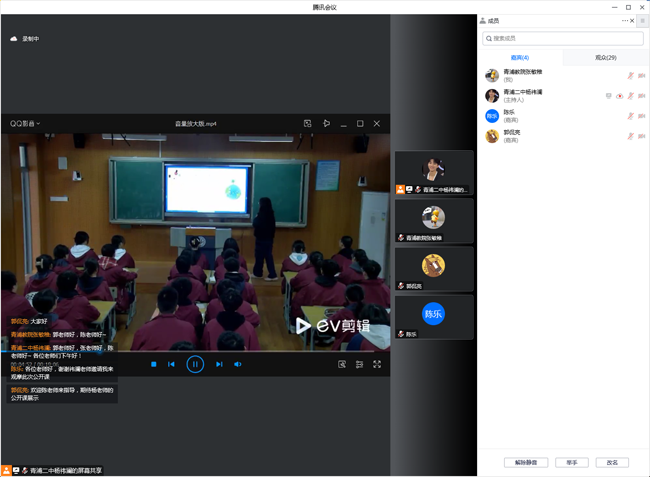The image size is (650, 477).
Task: Click orange host badge on 青浦二中杨伟澜 tile
Action: coord(400,189)
